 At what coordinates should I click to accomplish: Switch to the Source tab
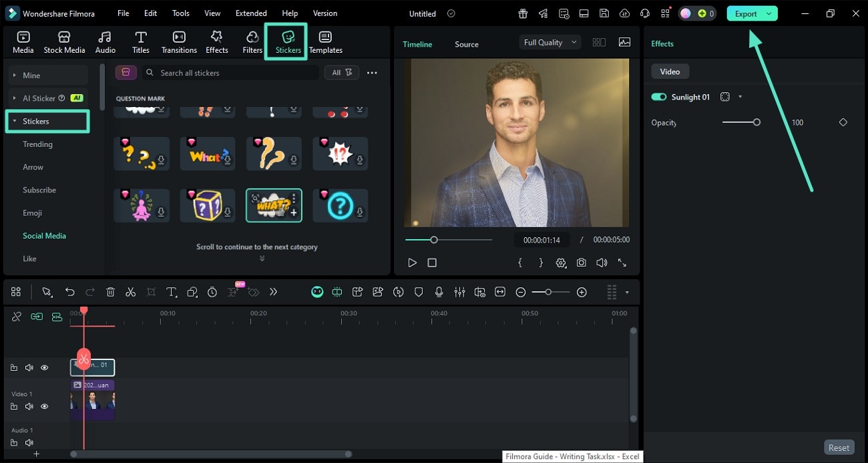click(x=466, y=44)
